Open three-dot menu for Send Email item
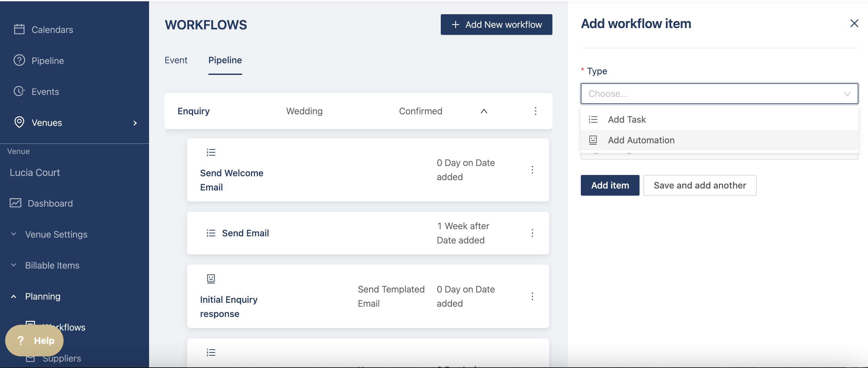 pos(532,233)
